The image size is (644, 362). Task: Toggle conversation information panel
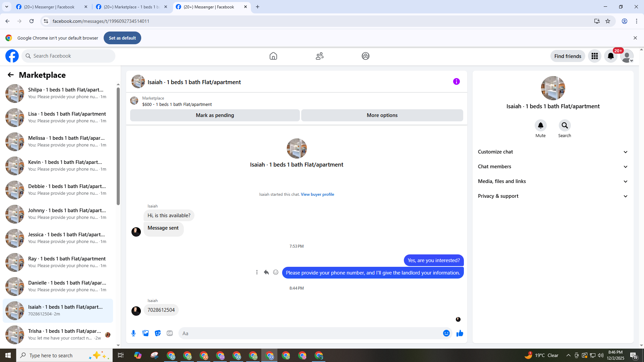[x=456, y=81]
